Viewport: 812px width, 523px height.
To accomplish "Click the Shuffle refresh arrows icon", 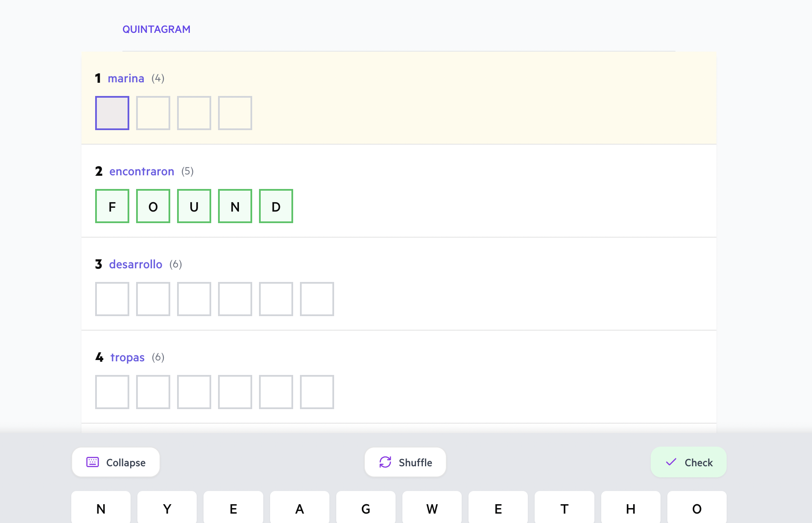I will (385, 462).
